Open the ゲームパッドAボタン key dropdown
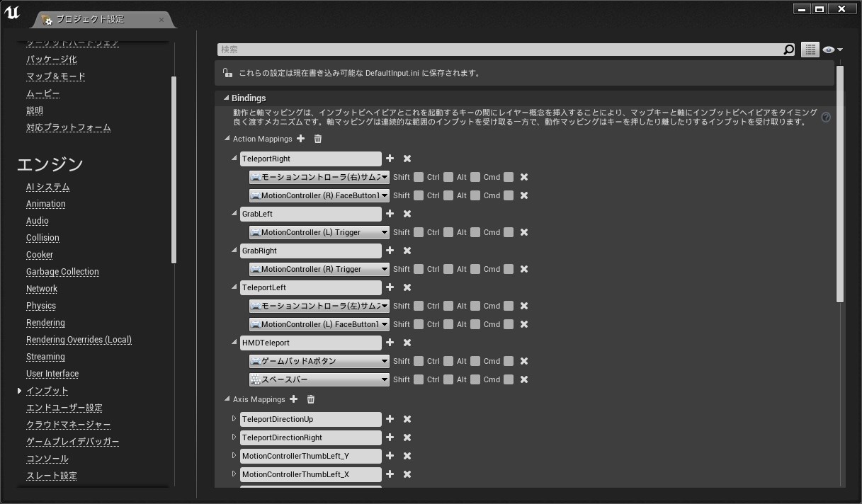 coord(319,361)
